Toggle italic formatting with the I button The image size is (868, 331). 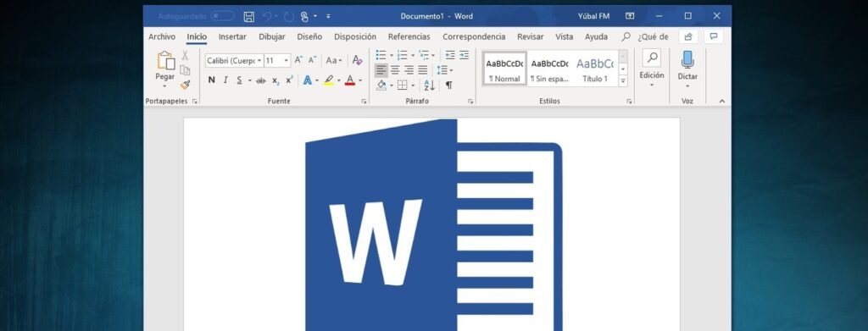pos(225,80)
